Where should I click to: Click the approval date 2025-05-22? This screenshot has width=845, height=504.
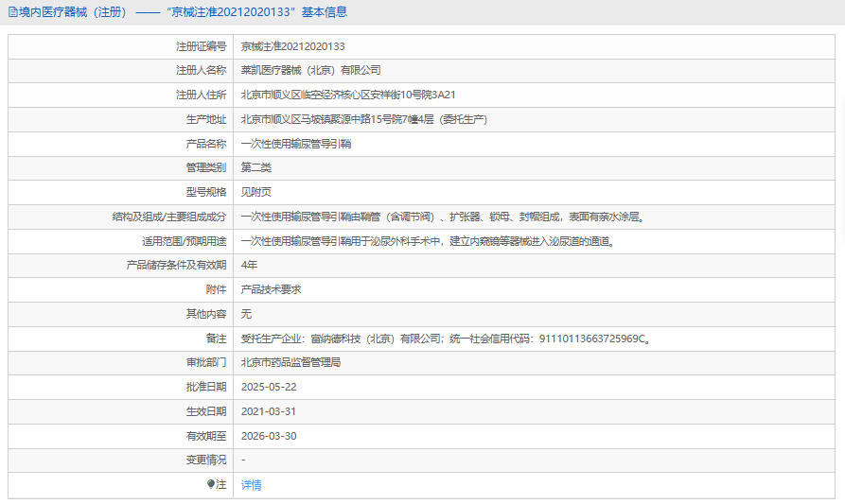point(269,387)
